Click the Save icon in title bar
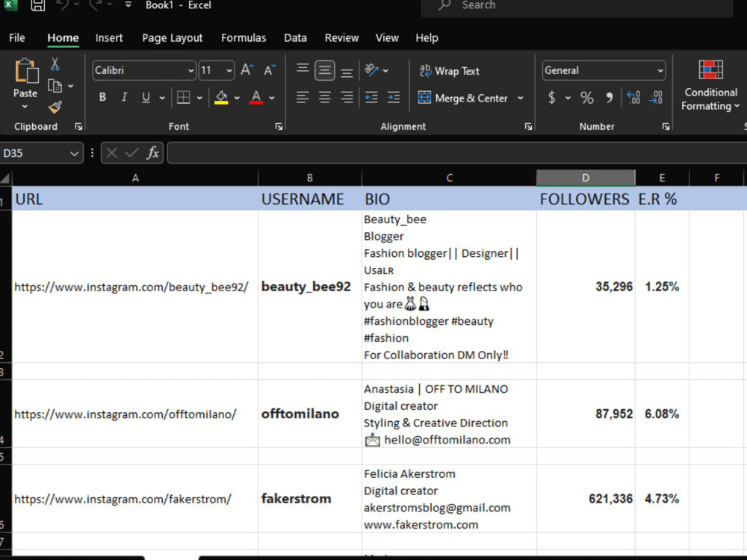 click(37, 5)
